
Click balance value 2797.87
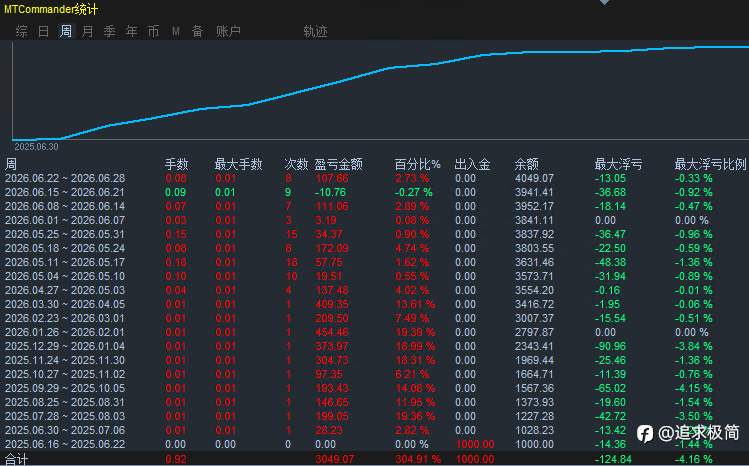tap(534, 332)
